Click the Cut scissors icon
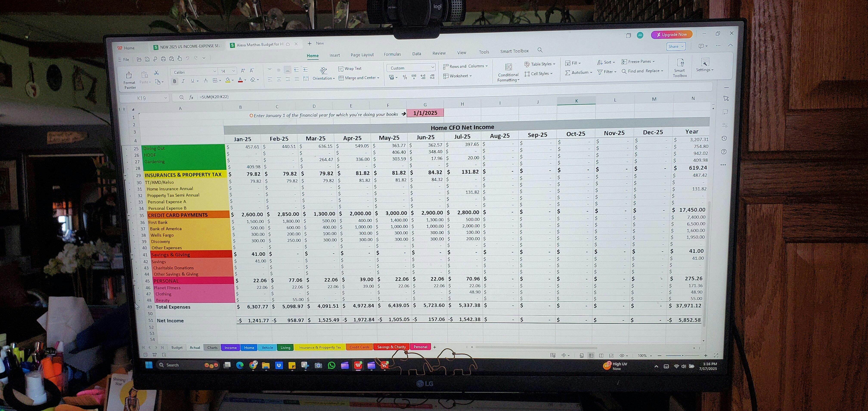Viewport: 868px width, 411px height. click(156, 73)
